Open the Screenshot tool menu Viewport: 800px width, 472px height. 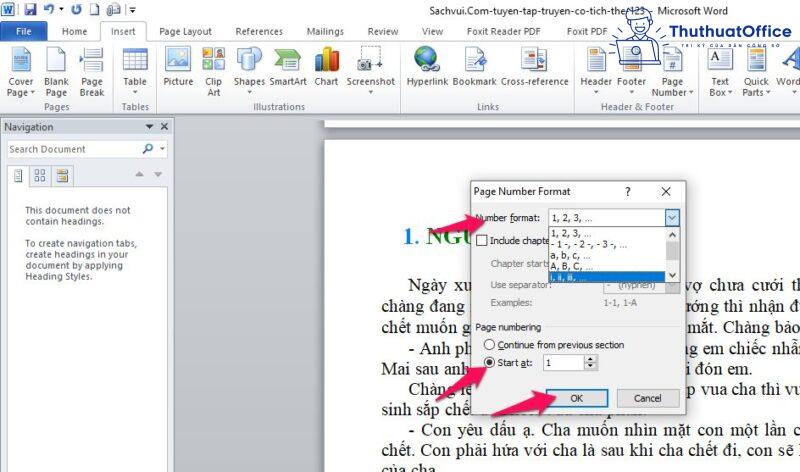(370, 70)
